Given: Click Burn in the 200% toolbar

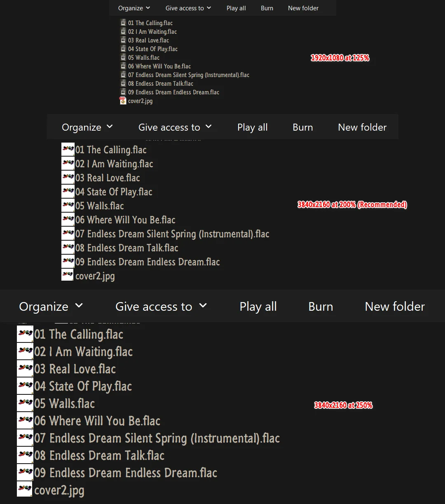Looking at the screenshot, I should 303,127.
